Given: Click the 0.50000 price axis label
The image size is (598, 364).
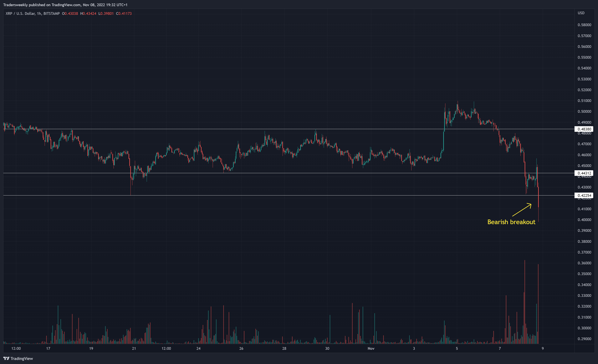Looking at the screenshot, I should click(x=584, y=112).
